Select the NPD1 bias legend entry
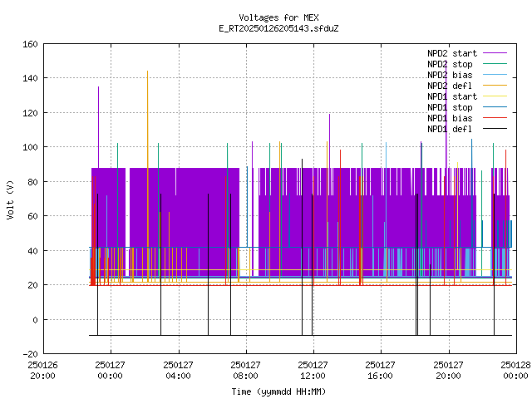This screenshot has height=399, width=532. tap(450, 118)
